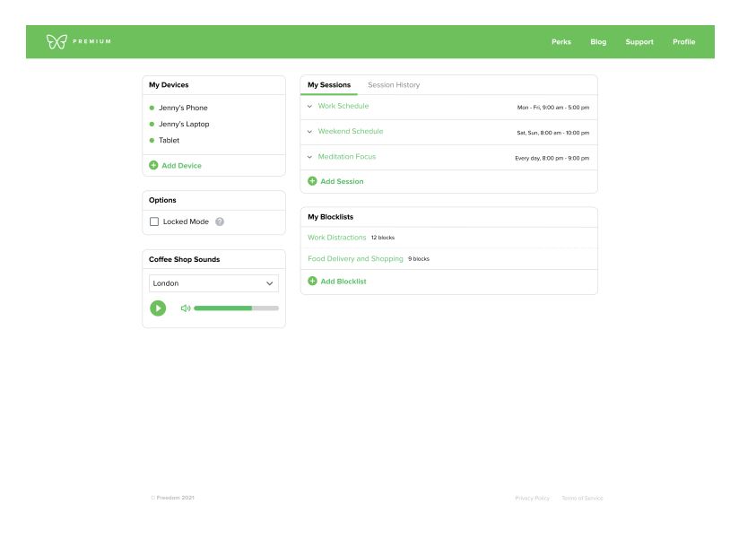Click the green plus icon beside Add Device
The height and width of the screenshot is (547, 756).
click(x=153, y=165)
